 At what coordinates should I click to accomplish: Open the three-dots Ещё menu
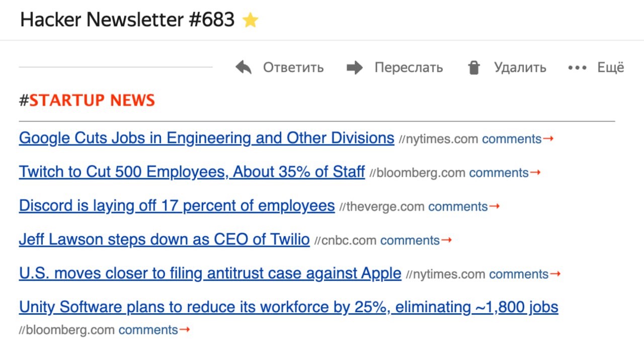tap(577, 67)
